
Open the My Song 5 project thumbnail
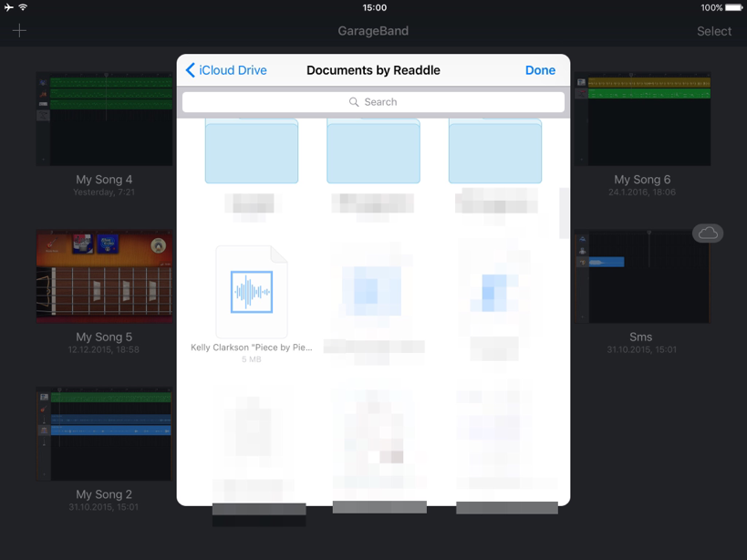click(104, 276)
